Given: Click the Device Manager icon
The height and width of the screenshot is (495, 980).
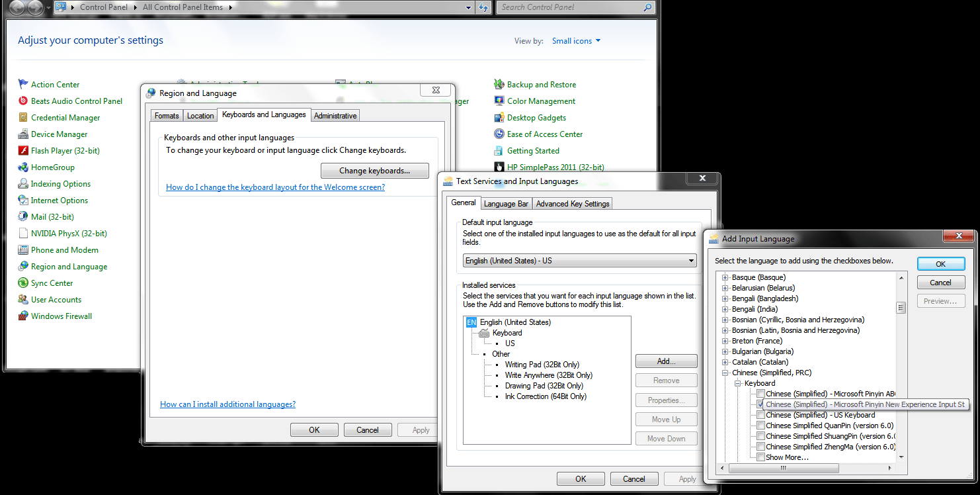Looking at the screenshot, I should 24,134.
